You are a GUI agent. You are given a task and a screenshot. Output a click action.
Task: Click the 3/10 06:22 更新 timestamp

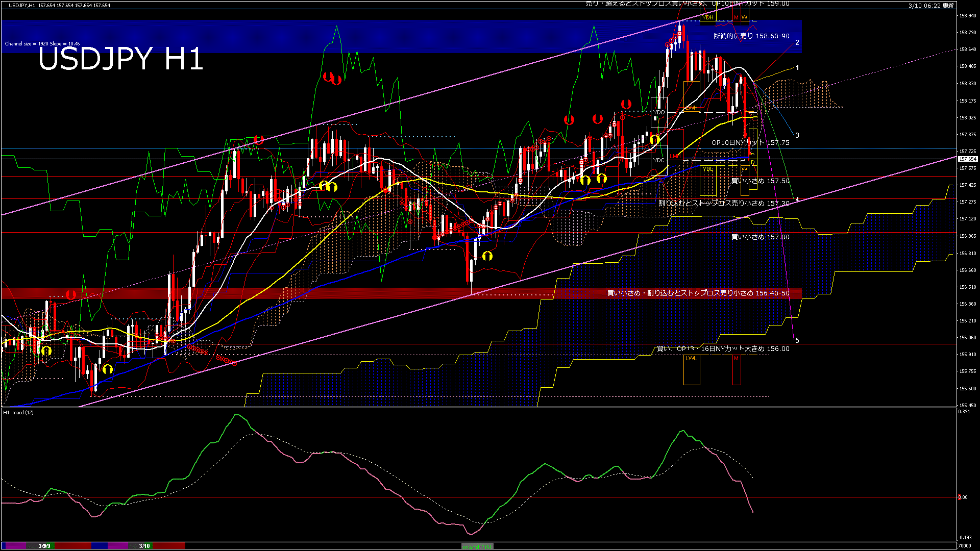pos(931,6)
